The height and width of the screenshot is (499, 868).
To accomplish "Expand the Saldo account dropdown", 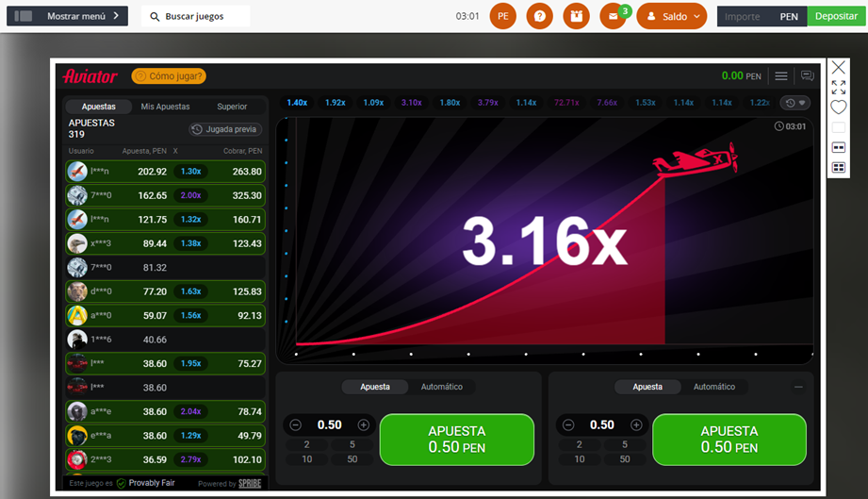I will tap(671, 16).
